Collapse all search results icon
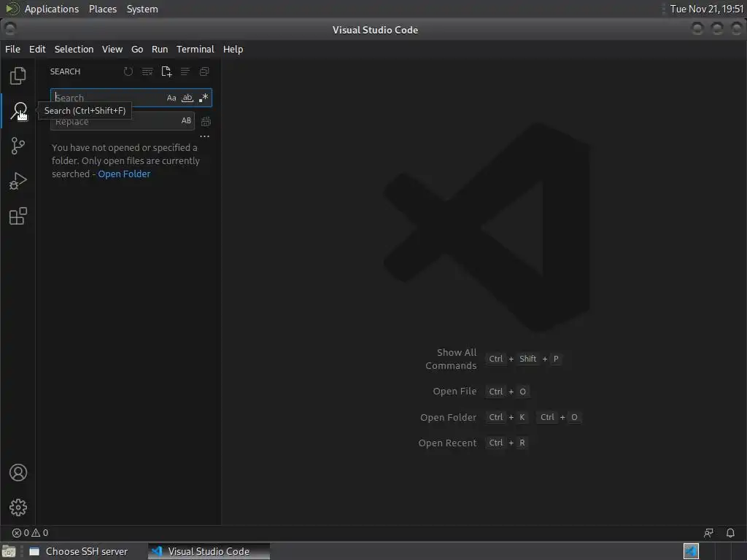The image size is (747, 560). (x=204, y=71)
